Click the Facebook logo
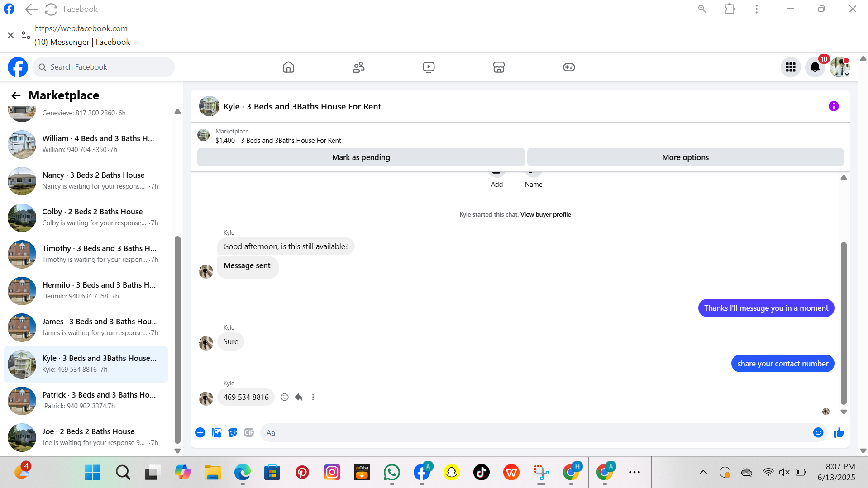Screen dimensions: 868x488 click(x=18, y=67)
